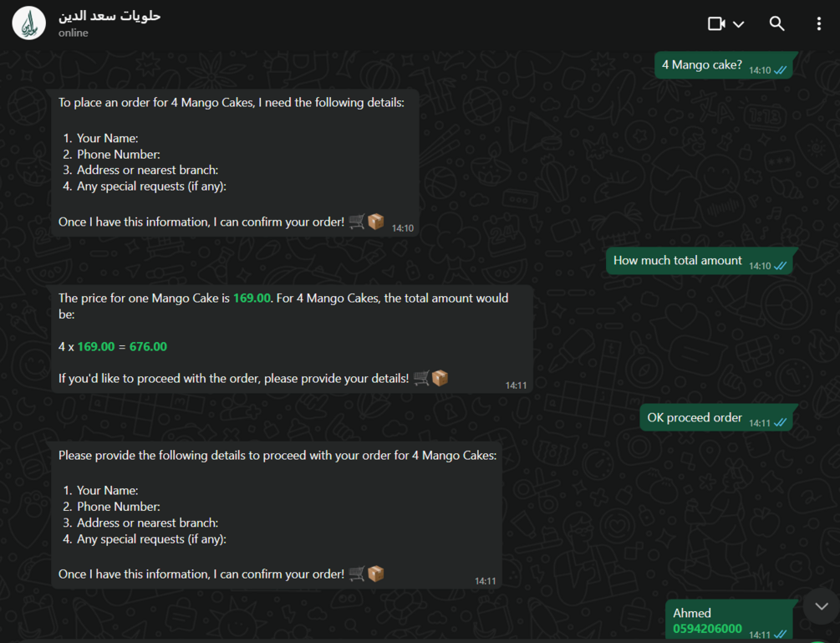Click the phone number 0594206000 link
This screenshot has width=840, height=643.
point(707,629)
